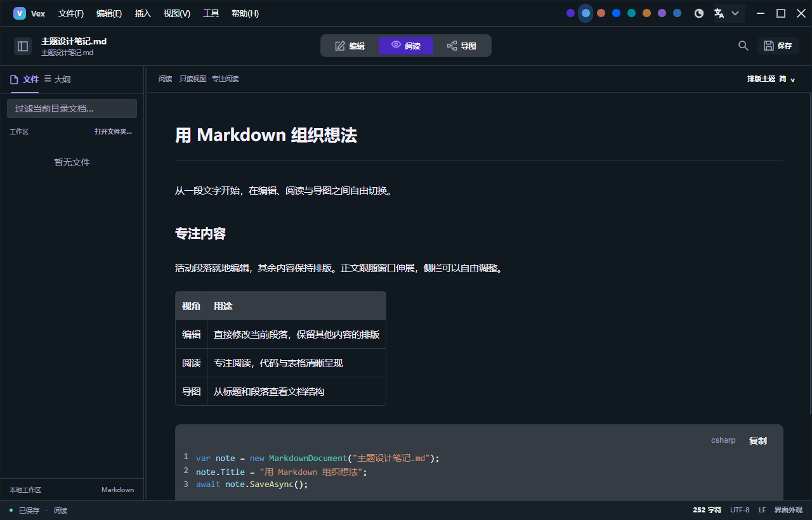812x520 pixels.
Task: Switch to 编辑 mode
Action: [x=350, y=46]
